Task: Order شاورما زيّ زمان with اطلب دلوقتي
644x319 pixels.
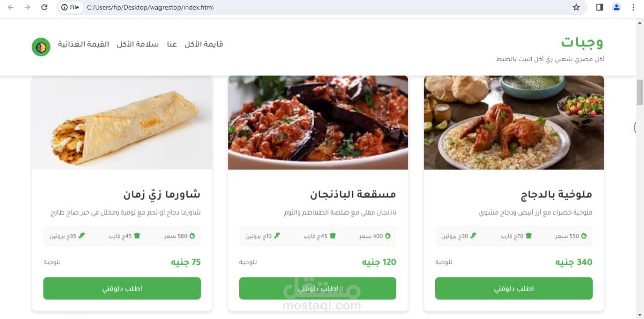Action: [122, 288]
